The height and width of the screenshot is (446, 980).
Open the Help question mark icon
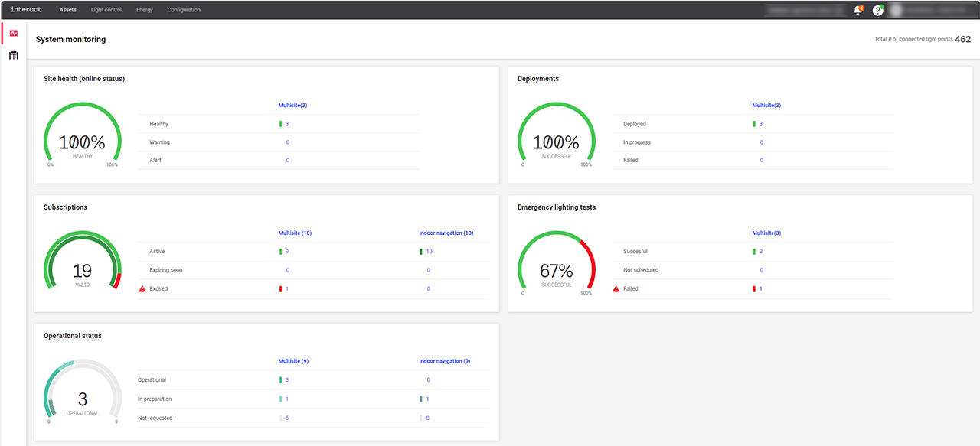tap(877, 10)
